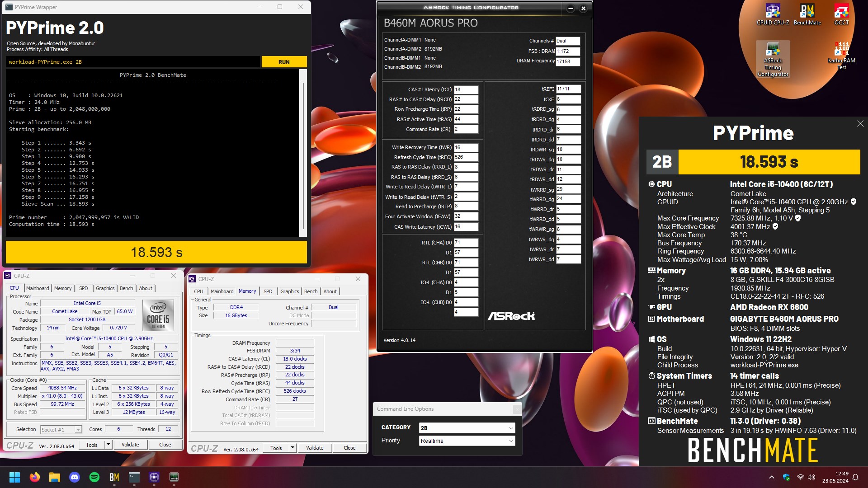Open the Wi-Fi network tray icon

(x=801, y=477)
